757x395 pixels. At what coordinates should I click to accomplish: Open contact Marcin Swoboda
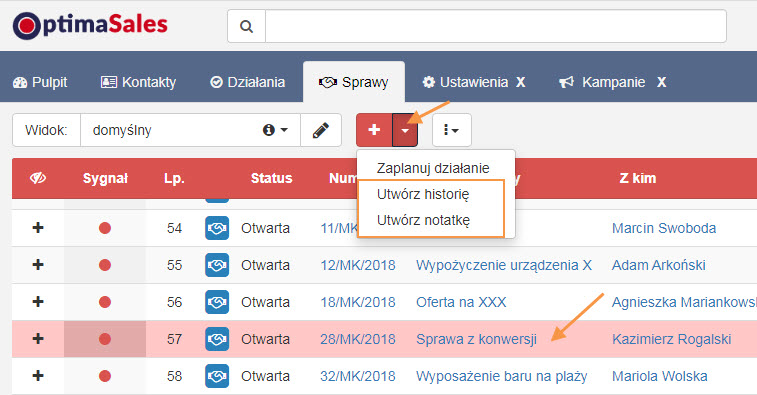tap(664, 228)
